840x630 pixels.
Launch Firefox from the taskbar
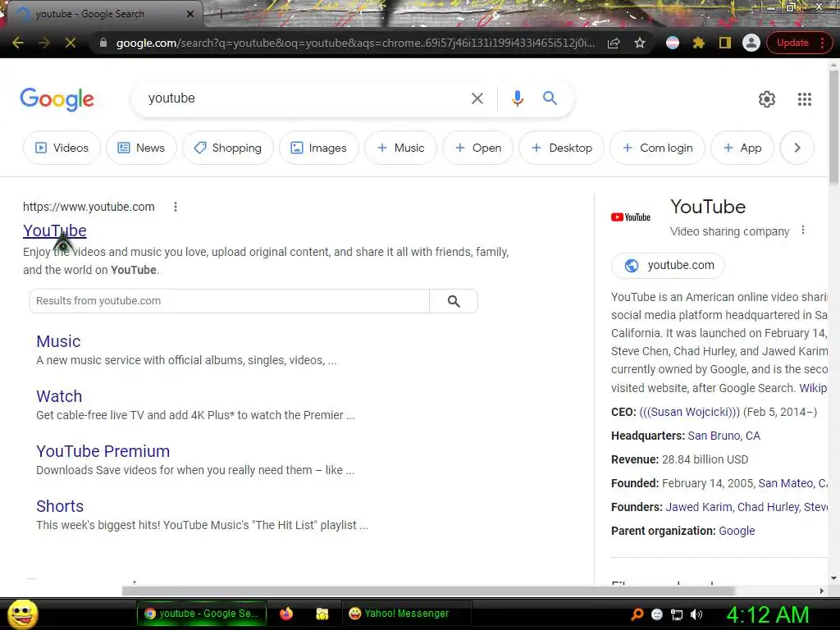(286, 614)
